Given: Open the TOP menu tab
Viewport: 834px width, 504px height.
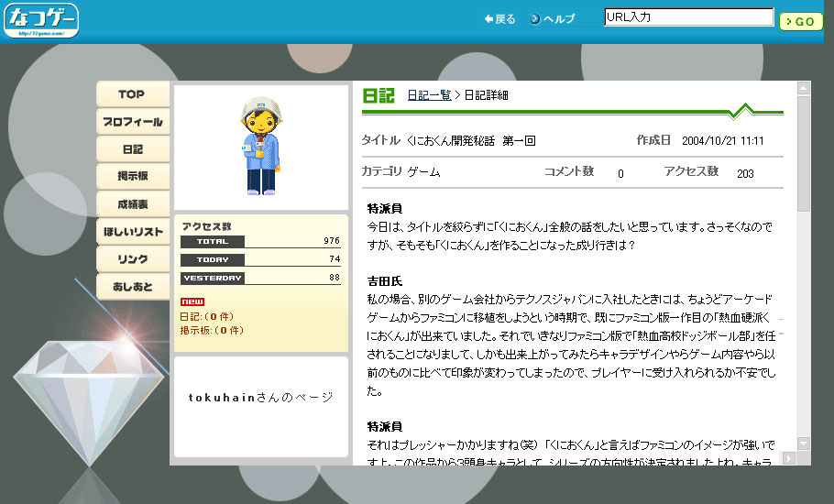Looking at the screenshot, I should click(x=133, y=94).
